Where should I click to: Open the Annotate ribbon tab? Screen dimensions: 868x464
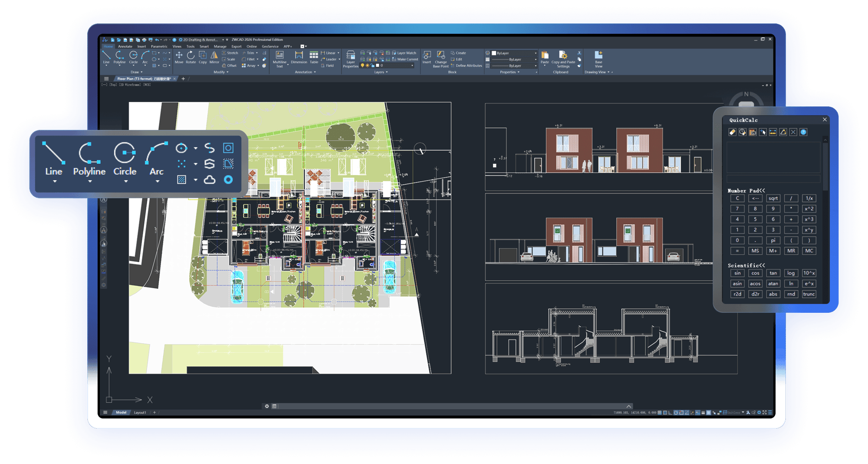coord(125,46)
